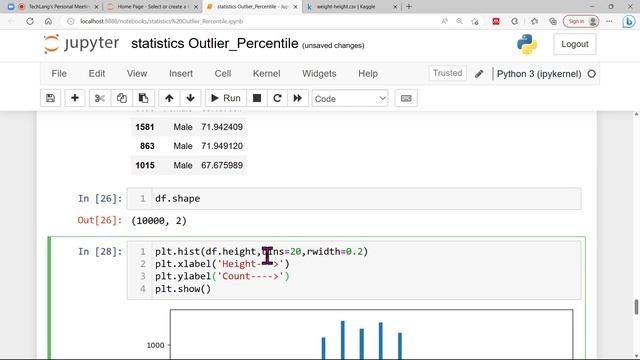Paste cells below icon
This screenshot has height=360, width=640.
point(143,98)
